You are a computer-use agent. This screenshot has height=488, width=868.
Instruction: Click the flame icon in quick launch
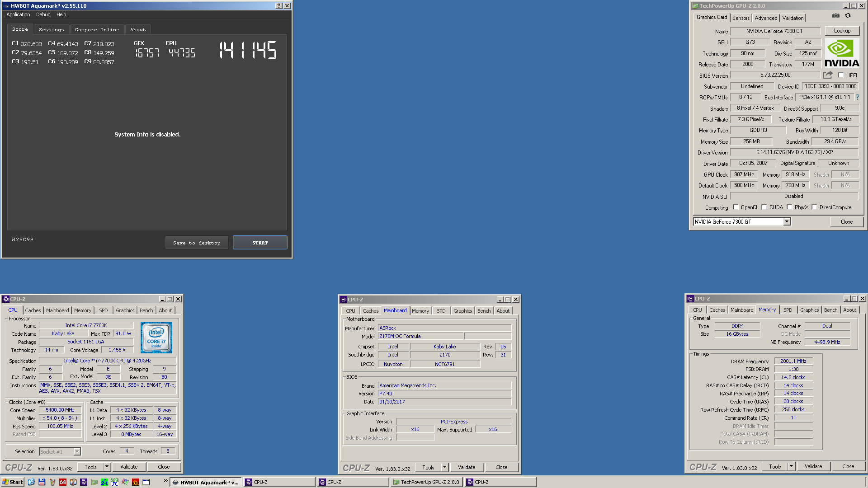135,482
